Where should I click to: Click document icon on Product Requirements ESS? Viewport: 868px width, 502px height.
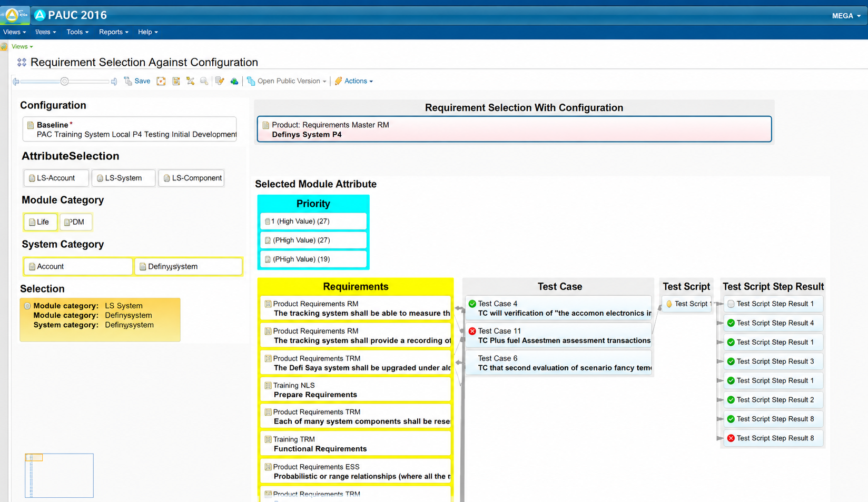(x=268, y=467)
